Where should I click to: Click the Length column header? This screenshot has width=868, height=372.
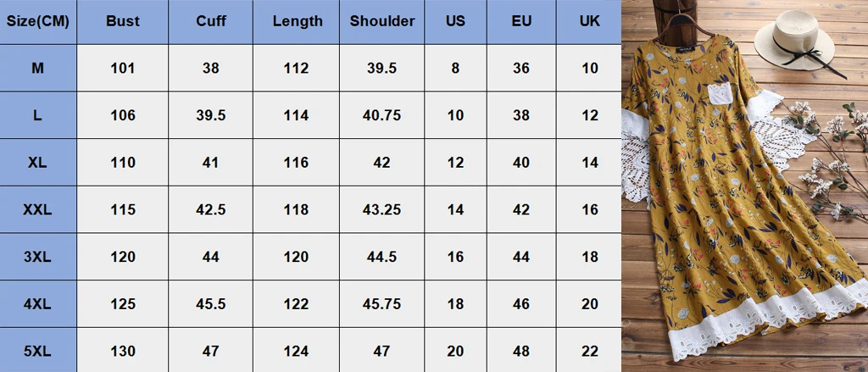(297, 21)
